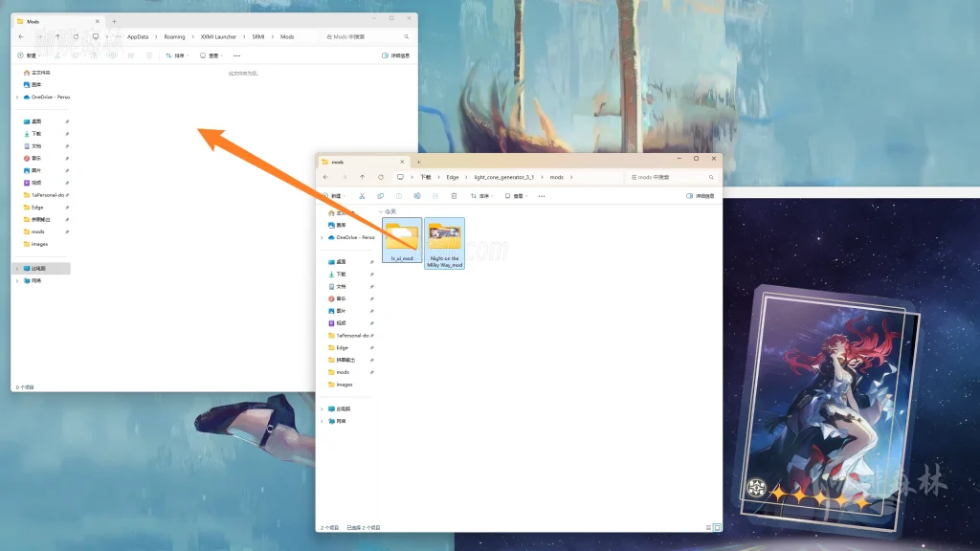Open the View dropdown in Mods (SRMI) window
980x551 pixels.
(211, 55)
